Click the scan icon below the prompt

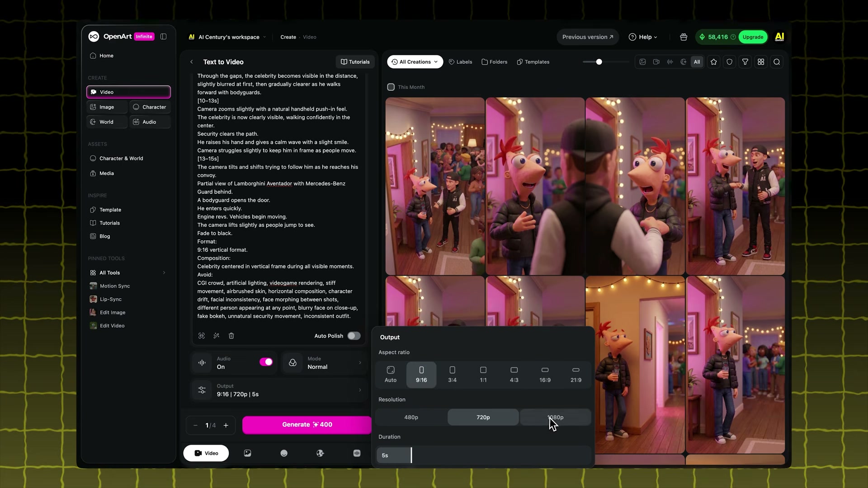click(202, 336)
